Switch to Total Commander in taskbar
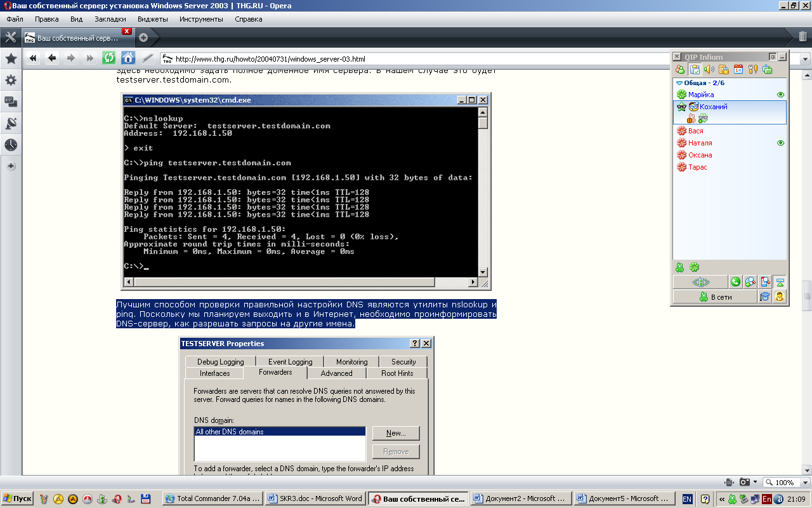Image resolution: width=812 pixels, height=508 pixels. coord(213,498)
